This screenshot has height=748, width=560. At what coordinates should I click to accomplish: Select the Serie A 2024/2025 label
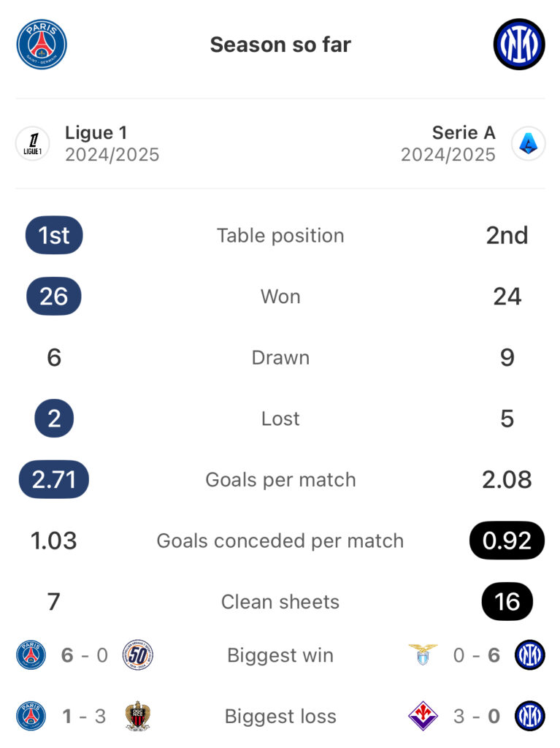point(448,144)
